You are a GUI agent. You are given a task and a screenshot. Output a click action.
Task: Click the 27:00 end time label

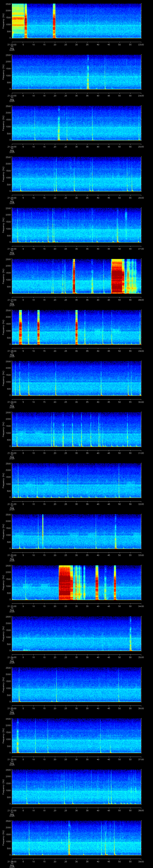pos(141,249)
